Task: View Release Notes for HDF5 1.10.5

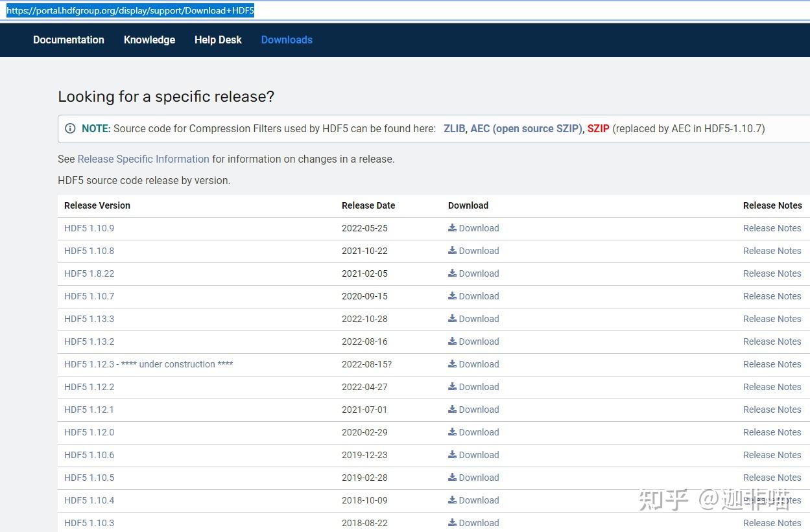Action: click(x=772, y=478)
